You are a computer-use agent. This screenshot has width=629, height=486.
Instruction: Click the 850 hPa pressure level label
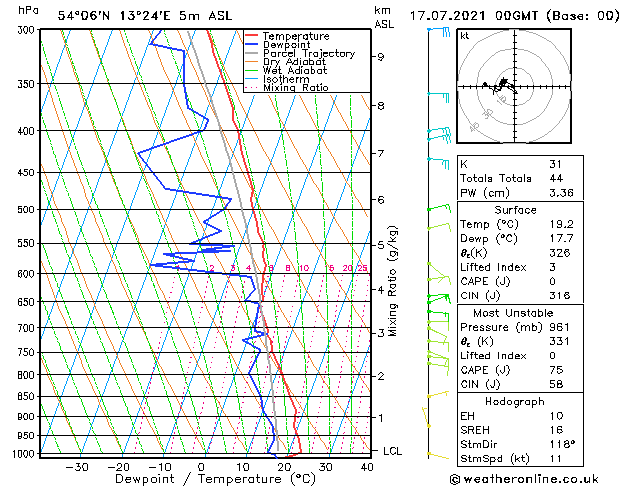tap(26, 397)
